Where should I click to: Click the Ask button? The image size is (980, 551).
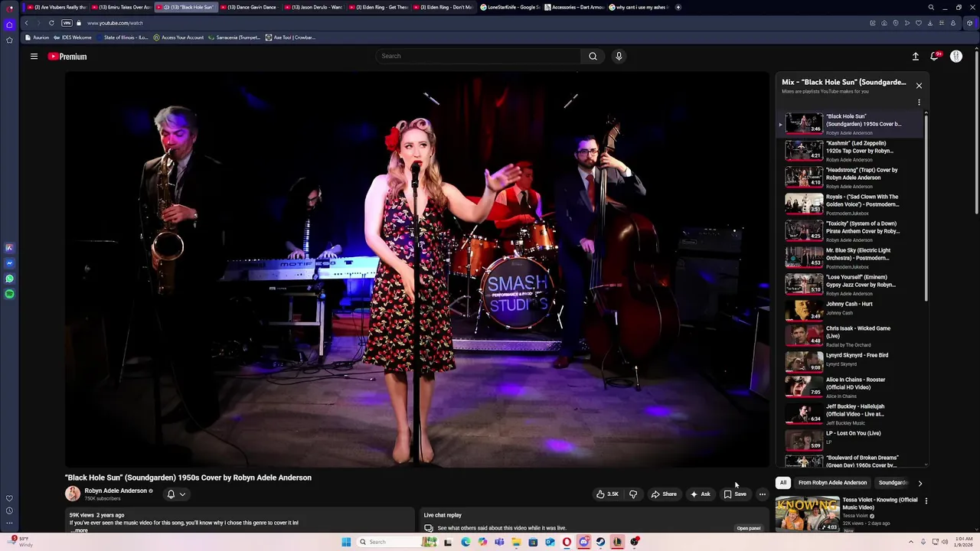tap(701, 494)
